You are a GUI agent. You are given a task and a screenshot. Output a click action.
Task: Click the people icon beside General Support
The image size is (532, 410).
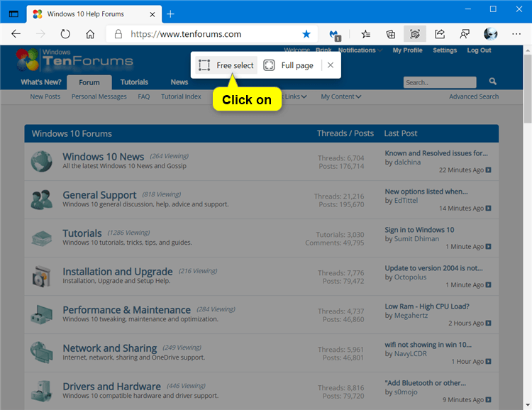tap(41, 199)
